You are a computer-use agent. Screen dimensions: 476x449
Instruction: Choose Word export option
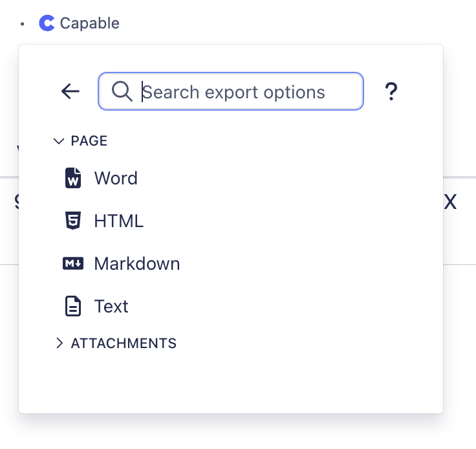coord(116,178)
